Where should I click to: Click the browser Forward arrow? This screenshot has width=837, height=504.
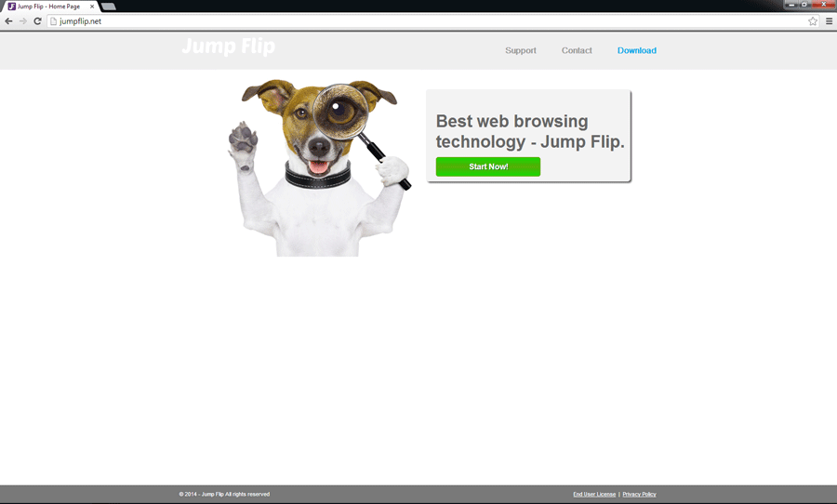pos(23,21)
